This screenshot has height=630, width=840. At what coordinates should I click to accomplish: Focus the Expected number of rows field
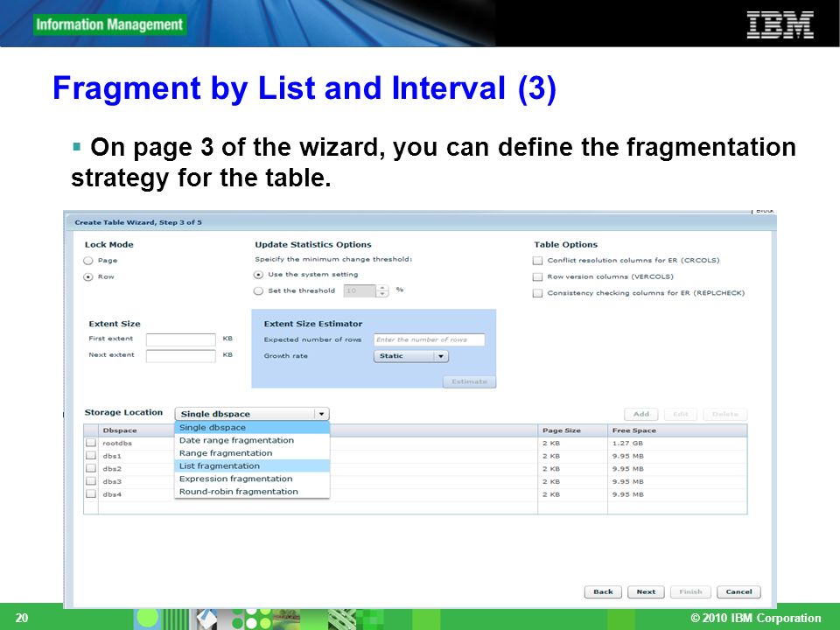[x=429, y=339]
